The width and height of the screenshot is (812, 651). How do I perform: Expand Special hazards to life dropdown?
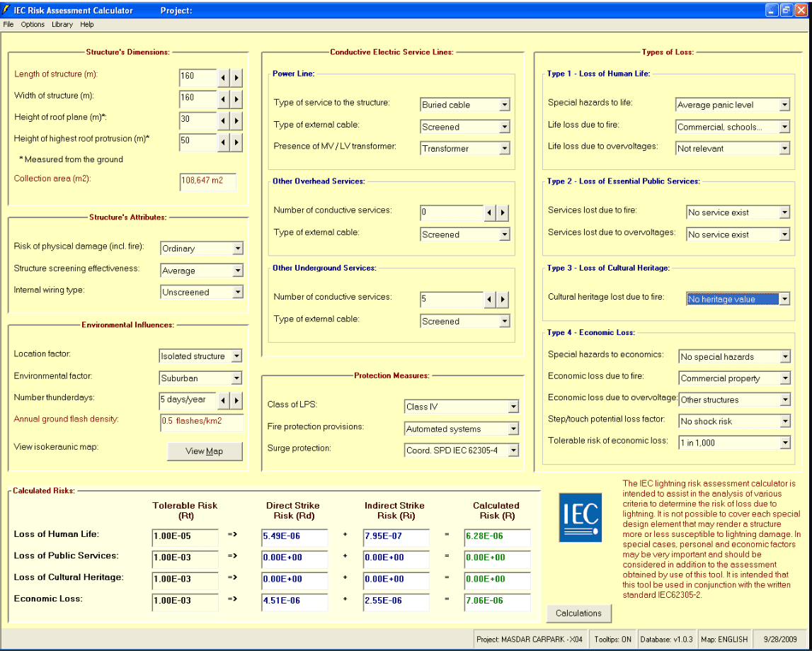click(x=784, y=105)
